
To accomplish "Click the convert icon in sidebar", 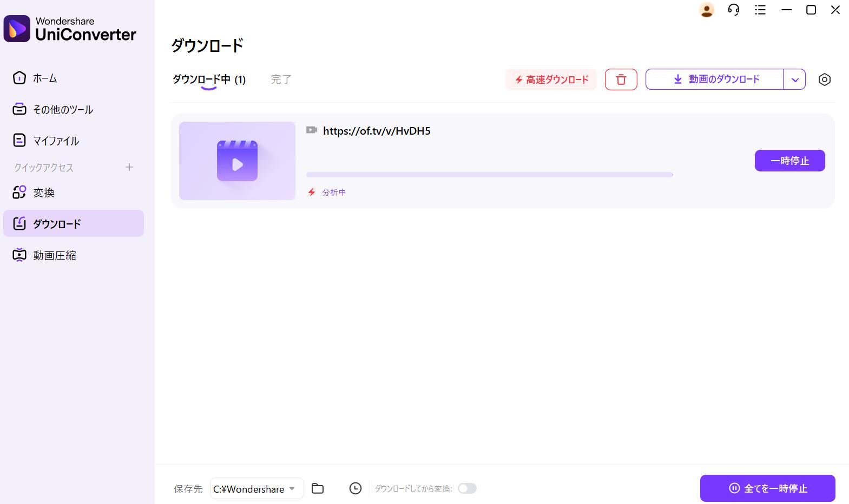I will pos(19,192).
